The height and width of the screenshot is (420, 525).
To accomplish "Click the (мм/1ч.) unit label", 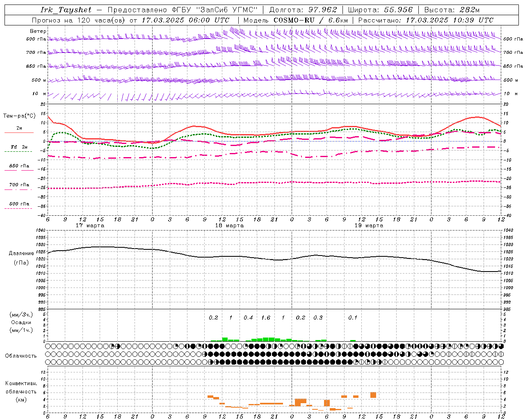I will point(21,330).
